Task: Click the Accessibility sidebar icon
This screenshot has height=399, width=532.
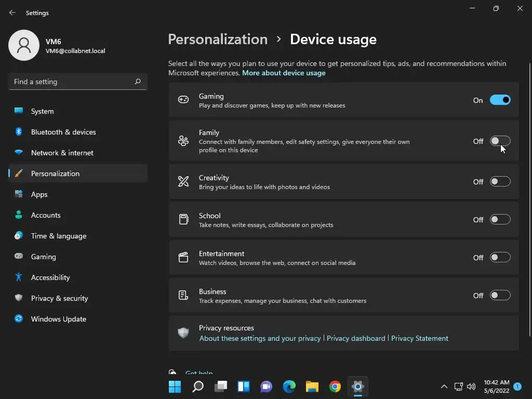Action: 19,277
